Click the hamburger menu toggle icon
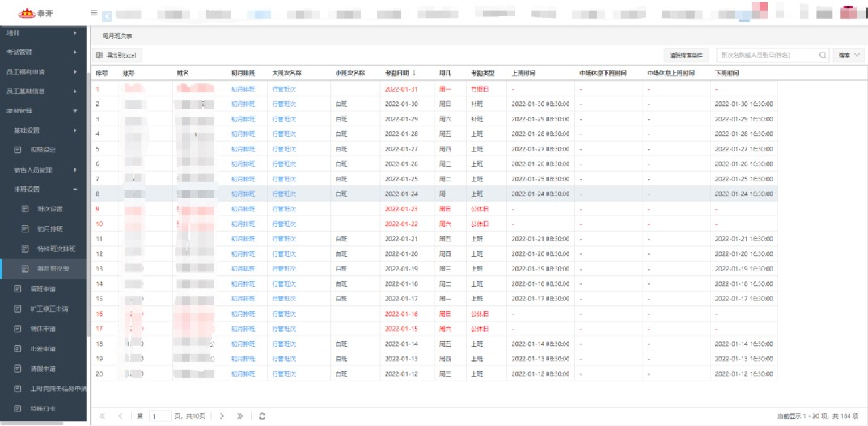868x426 pixels. pos(95,13)
